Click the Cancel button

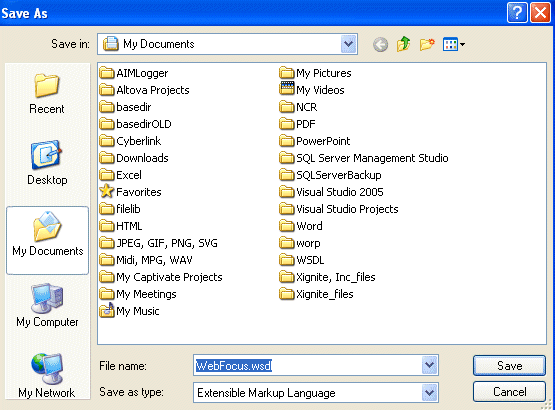tap(509, 392)
